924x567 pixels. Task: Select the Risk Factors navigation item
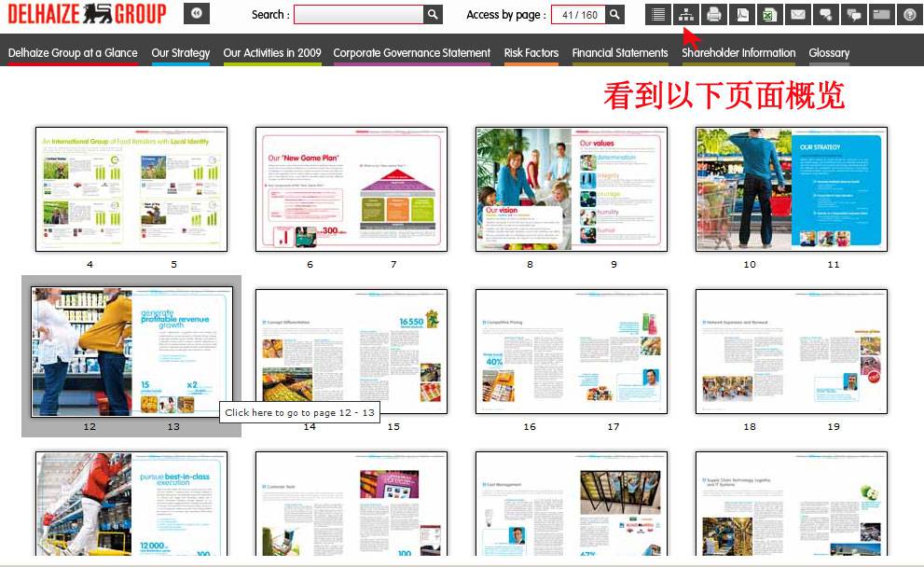531,53
